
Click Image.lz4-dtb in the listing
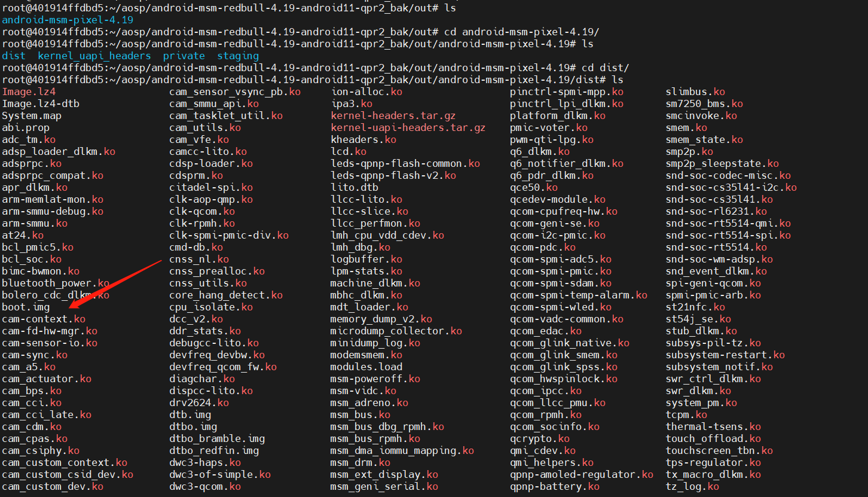click(41, 103)
